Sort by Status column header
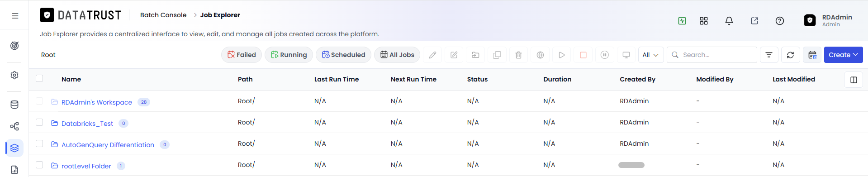The height and width of the screenshot is (177, 868). pos(477,79)
